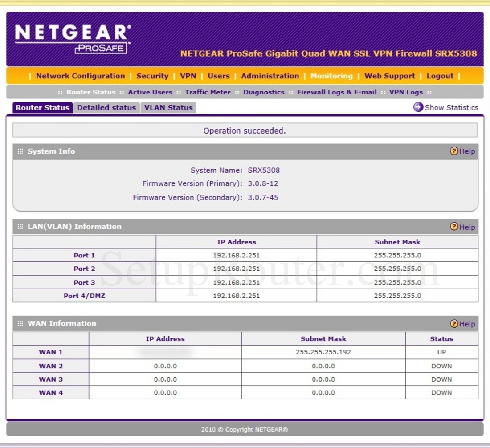Open the Diagnostics submenu

[264, 92]
